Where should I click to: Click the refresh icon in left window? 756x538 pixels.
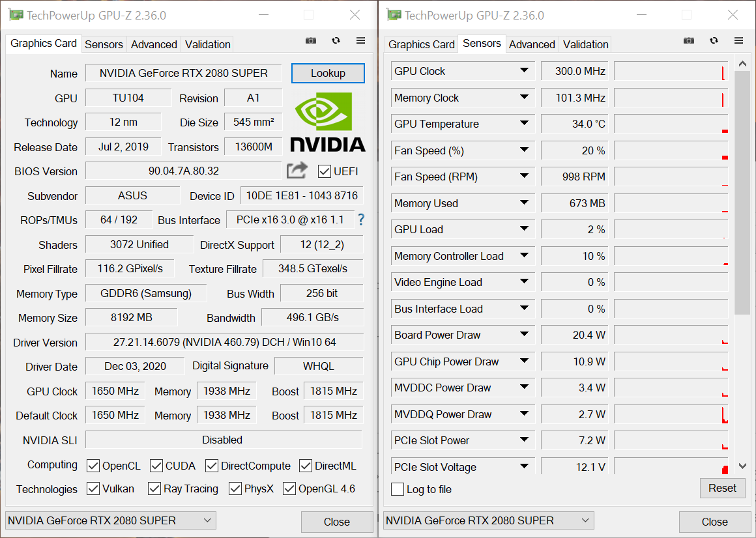pyautogui.click(x=336, y=40)
